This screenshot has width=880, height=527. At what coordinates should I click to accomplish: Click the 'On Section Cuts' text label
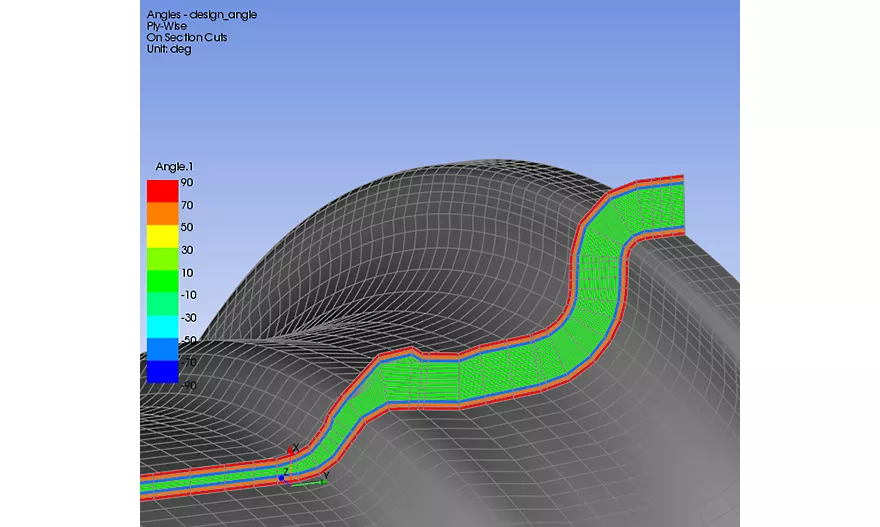[x=187, y=37]
